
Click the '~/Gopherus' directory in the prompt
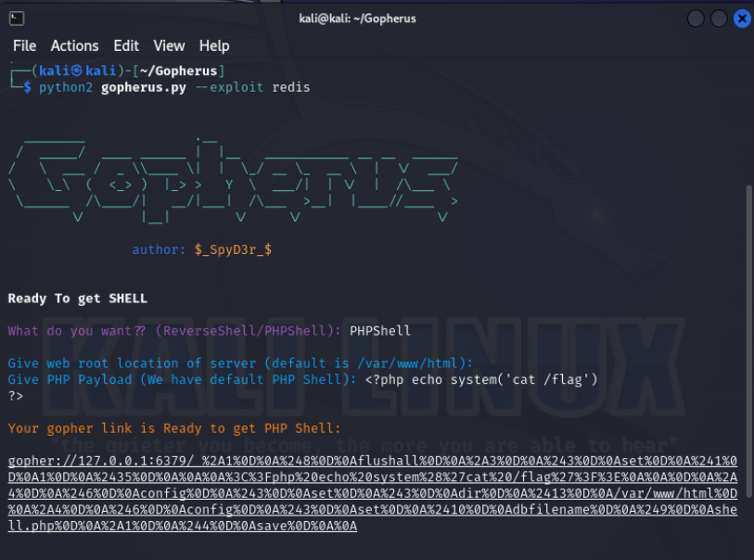[x=178, y=71]
